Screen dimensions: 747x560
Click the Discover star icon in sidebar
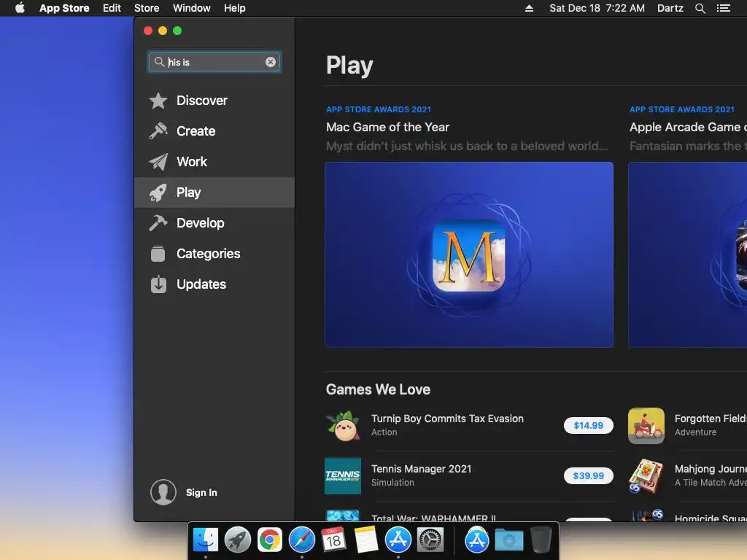point(158,101)
